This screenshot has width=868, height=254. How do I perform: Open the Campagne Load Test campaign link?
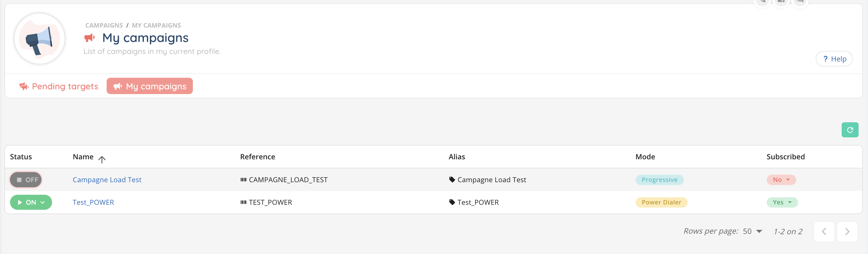click(107, 180)
